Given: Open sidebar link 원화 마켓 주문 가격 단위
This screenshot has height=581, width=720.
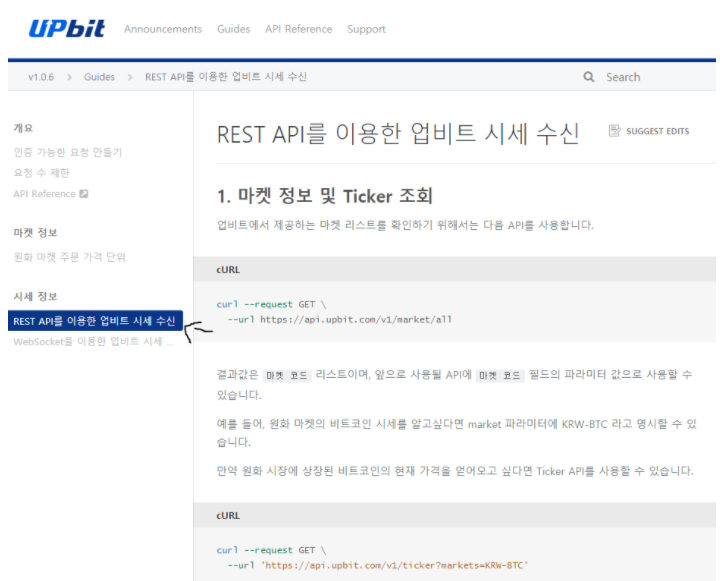Looking at the screenshot, I should click(69, 257).
